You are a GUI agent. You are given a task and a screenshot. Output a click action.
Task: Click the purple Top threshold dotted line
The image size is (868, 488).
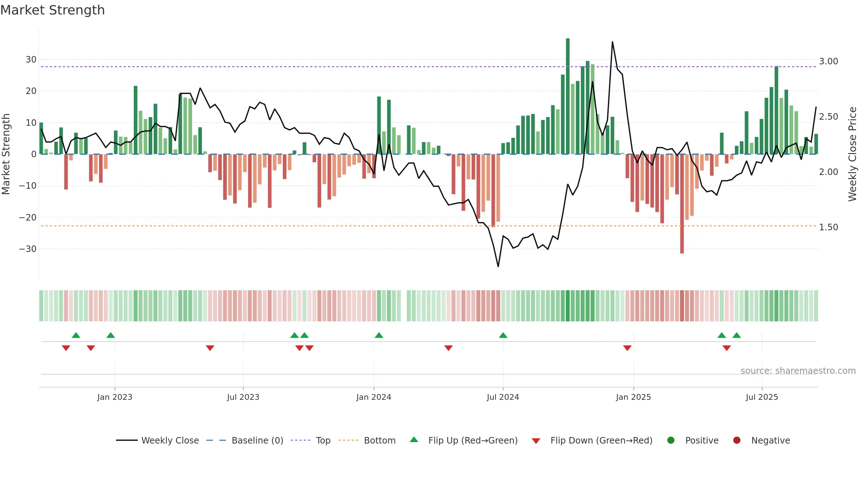pyautogui.click(x=429, y=67)
